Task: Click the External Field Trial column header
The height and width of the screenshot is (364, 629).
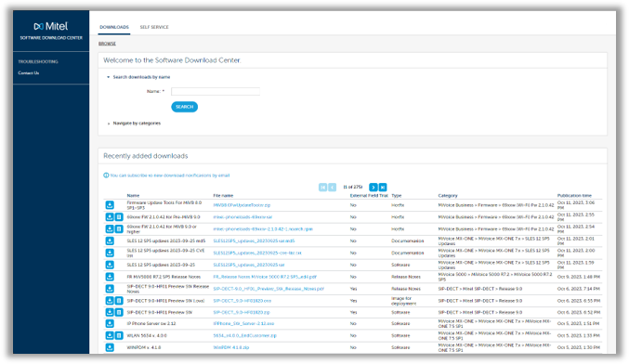Action: coord(369,196)
